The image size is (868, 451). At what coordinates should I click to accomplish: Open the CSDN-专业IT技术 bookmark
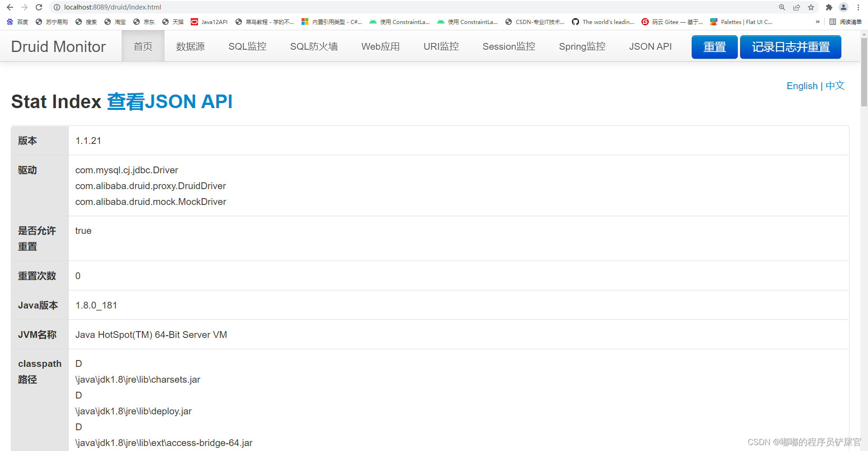[535, 22]
